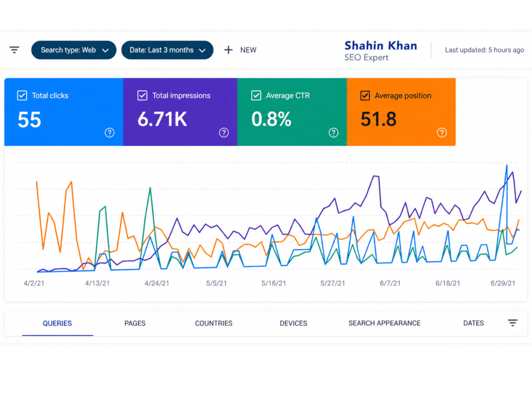Click the 6/7/21 date axis label
The image size is (532, 399).
[x=390, y=284]
